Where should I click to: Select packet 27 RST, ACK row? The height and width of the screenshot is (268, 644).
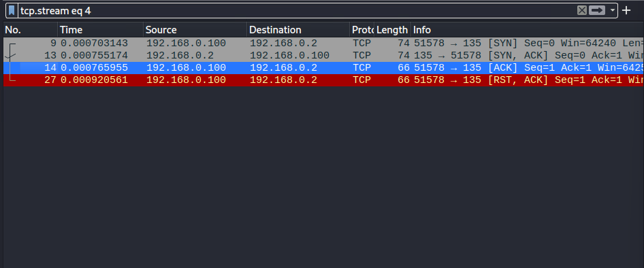pyautogui.click(x=323, y=80)
